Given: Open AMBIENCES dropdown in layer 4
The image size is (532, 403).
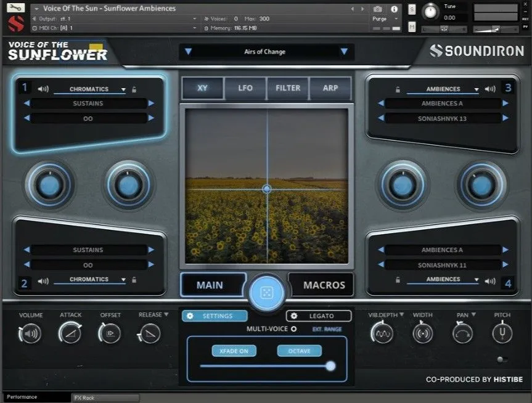Looking at the screenshot, I should click(443, 280).
